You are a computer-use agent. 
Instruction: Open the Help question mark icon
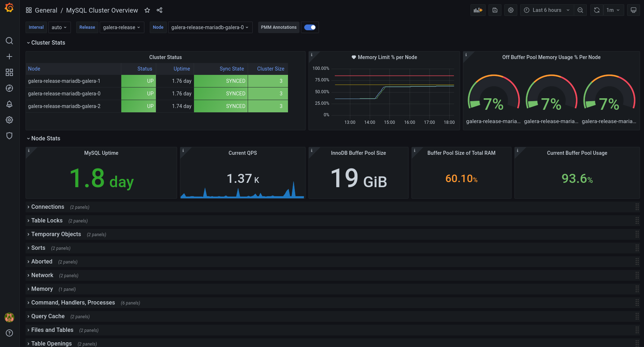pos(9,333)
